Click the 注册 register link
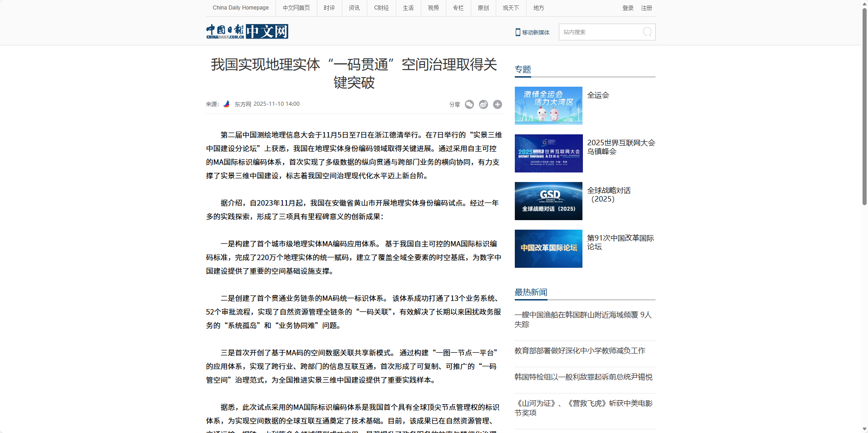Screen dimensions: 868x433 coord(646,8)
